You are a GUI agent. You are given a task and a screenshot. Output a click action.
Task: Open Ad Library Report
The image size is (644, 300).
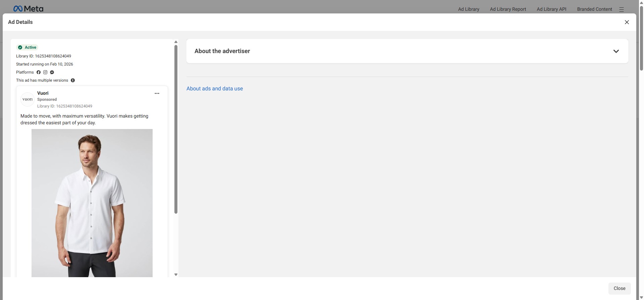[508, 9]
